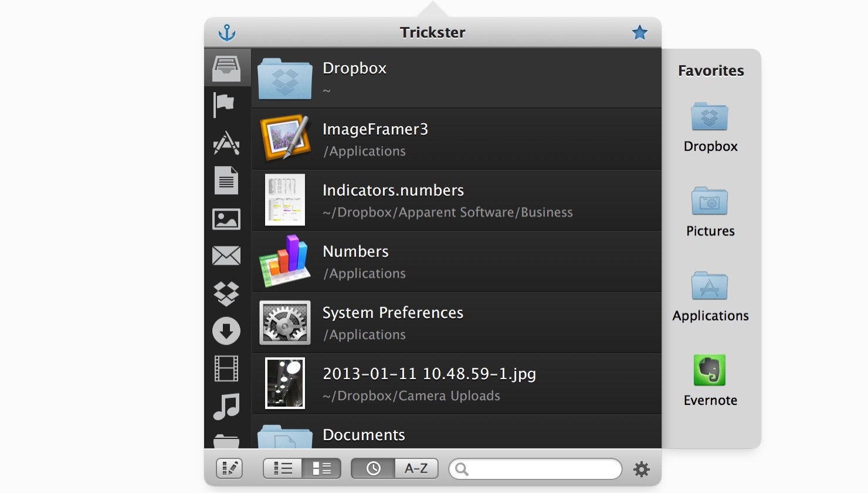The height and width of the screenshot is (493, 868).
Task: Open Applications folder in Favorites panel
Action: [x=710, y=297]
